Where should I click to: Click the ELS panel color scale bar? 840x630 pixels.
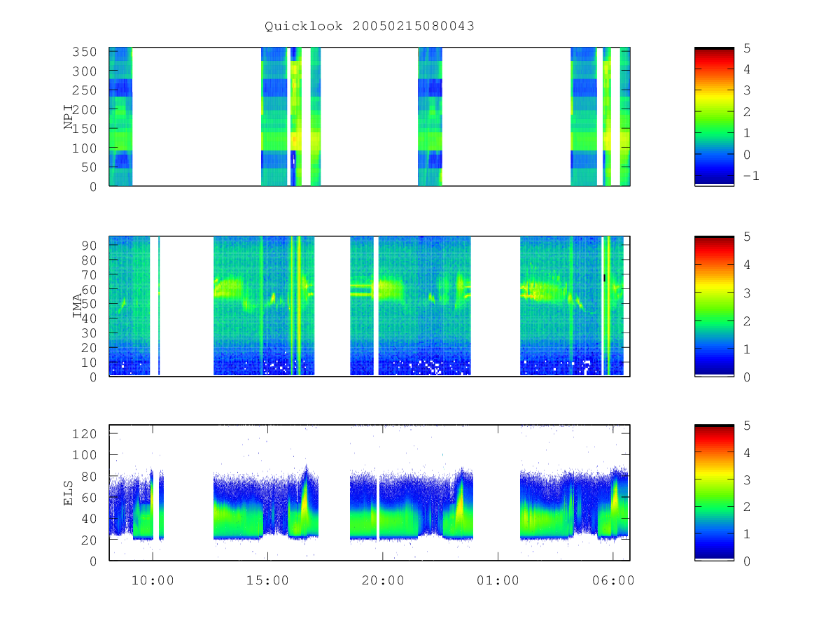714,492
